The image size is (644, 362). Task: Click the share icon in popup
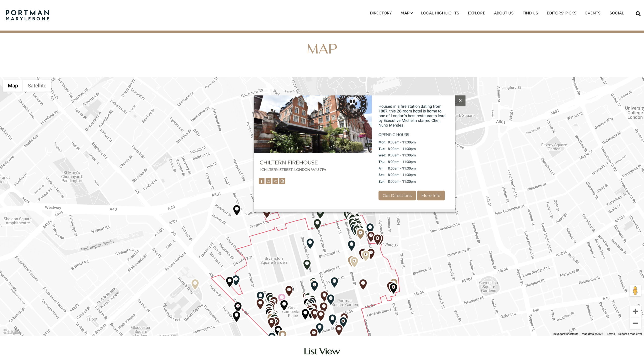pyautogui.click(x=275, y=181)
